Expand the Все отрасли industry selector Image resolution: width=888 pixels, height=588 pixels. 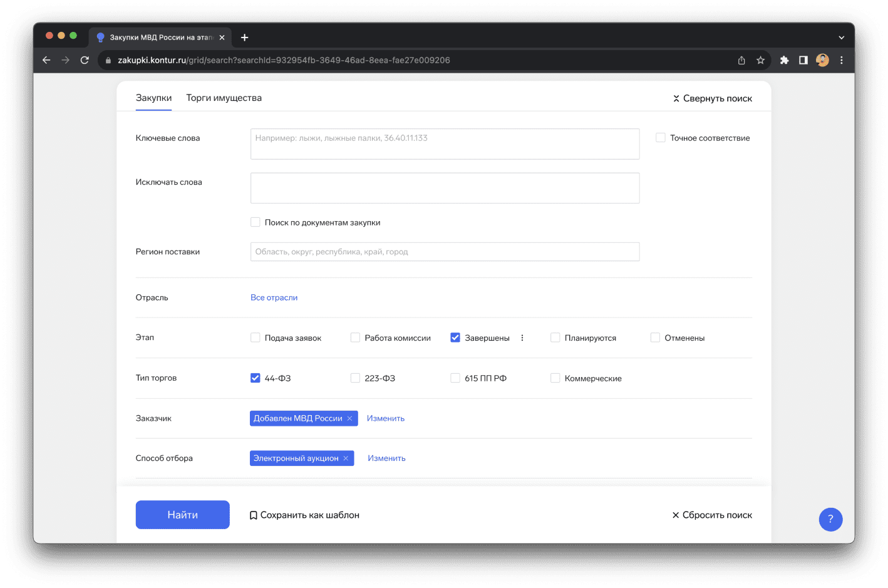point(274,297)
